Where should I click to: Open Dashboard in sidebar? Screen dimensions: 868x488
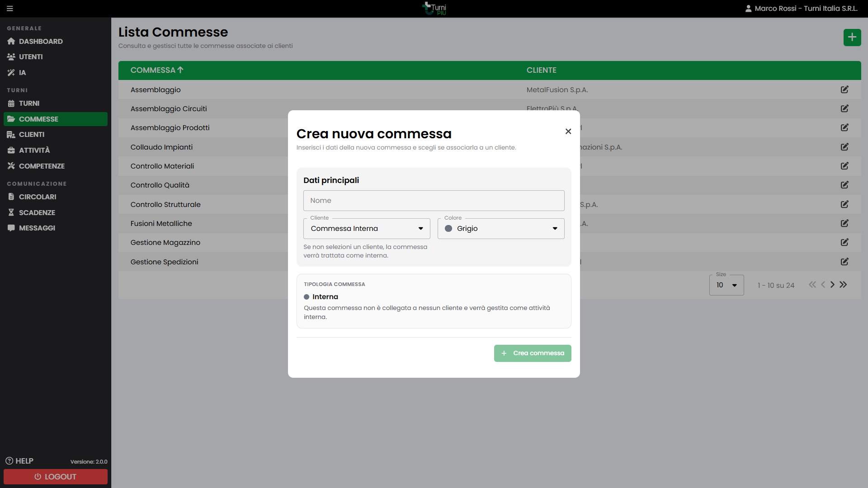(x=56, y=41)
